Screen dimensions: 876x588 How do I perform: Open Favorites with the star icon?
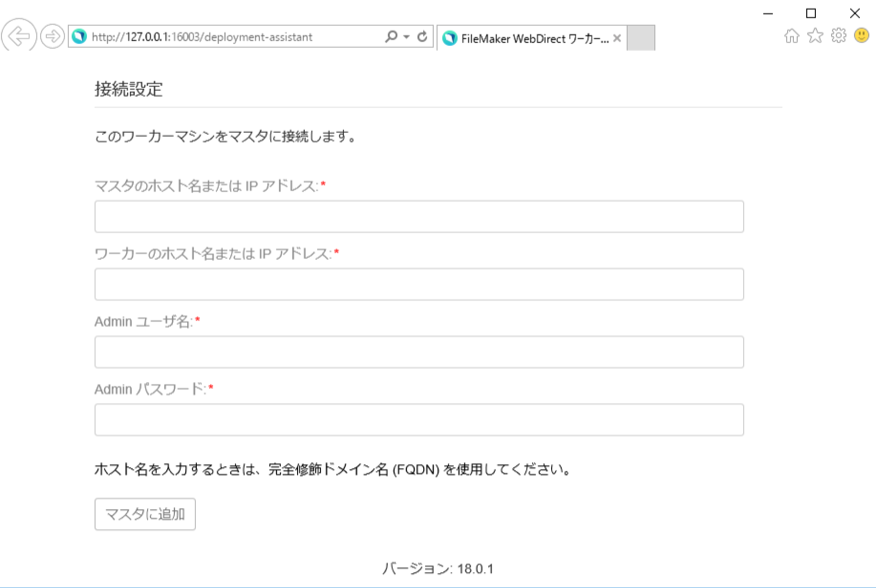point(815,36)
